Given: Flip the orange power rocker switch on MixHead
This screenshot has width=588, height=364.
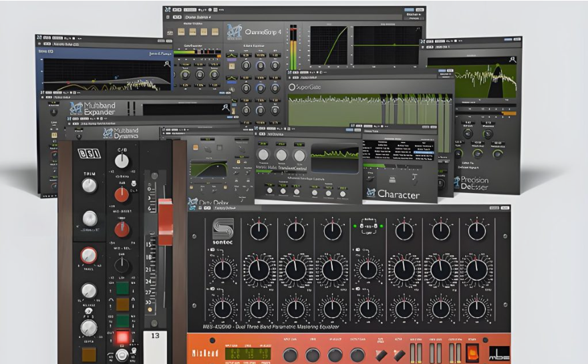Looking at the screenshot, I should pos(472,353).
